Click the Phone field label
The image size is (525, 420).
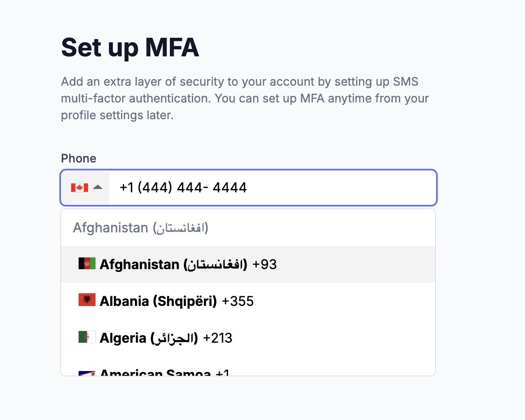tap(79, 158)
